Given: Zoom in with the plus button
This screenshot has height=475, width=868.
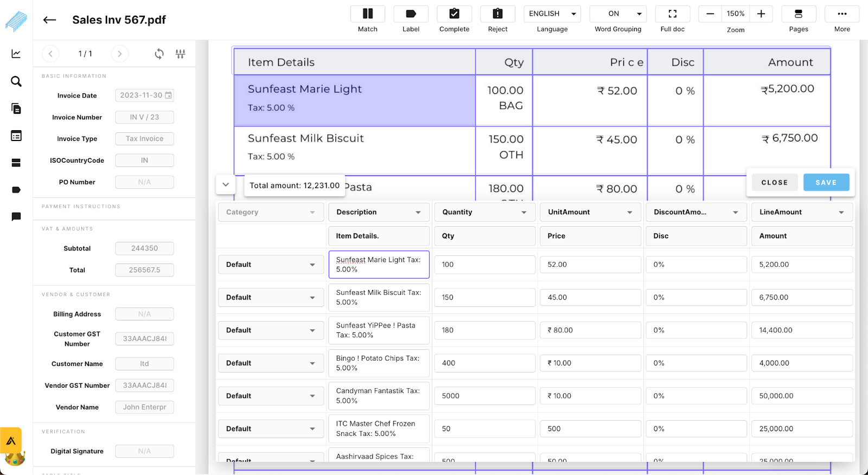Looking at the screenshot, I should coord(761,14).
